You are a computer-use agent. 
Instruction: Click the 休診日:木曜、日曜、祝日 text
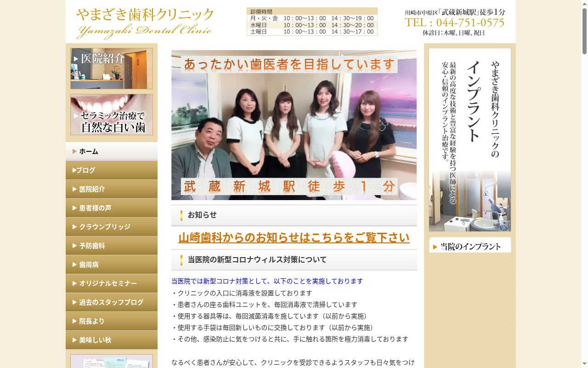[454, 33]
